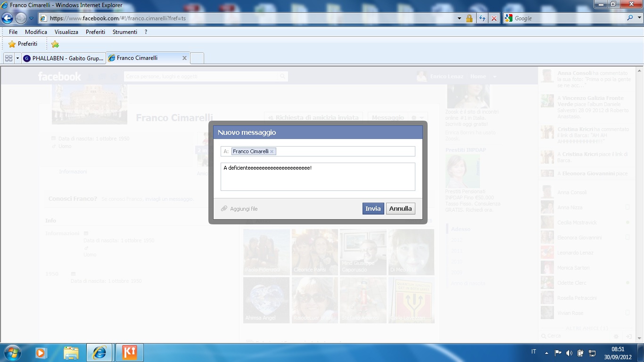Click the security lock icon in address bar

pyautogui.click(x=469, y=18)
